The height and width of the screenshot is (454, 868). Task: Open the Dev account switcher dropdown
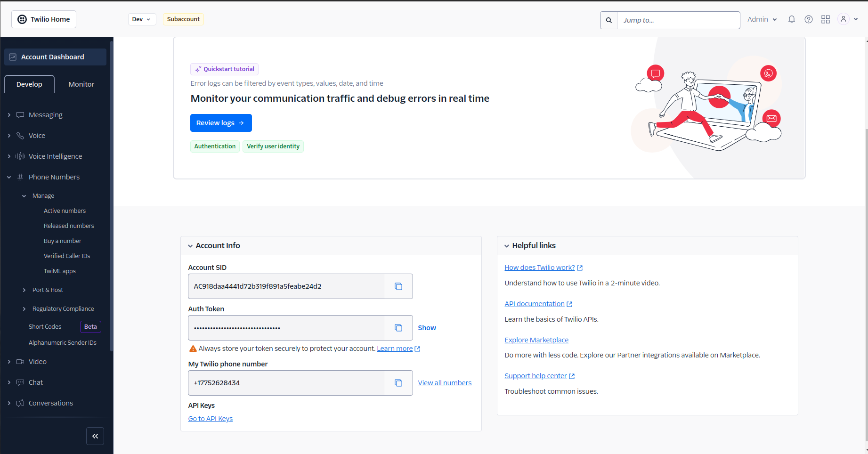point(142,19)
